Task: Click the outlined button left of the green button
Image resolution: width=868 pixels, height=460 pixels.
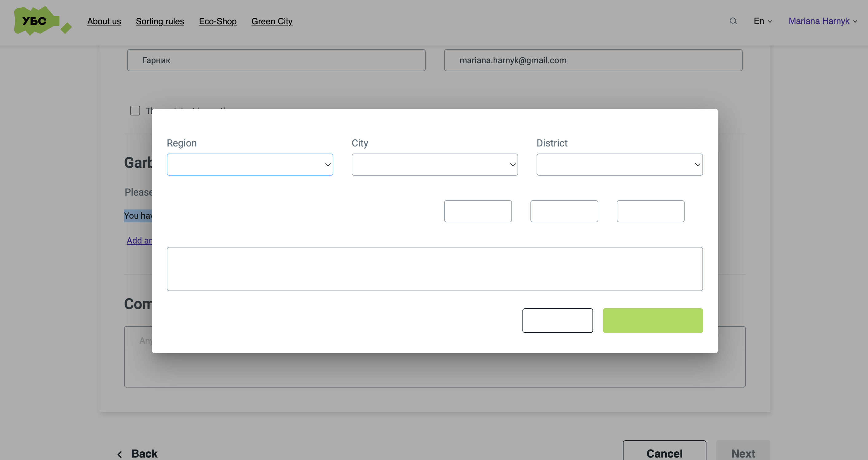Action: 557,320
